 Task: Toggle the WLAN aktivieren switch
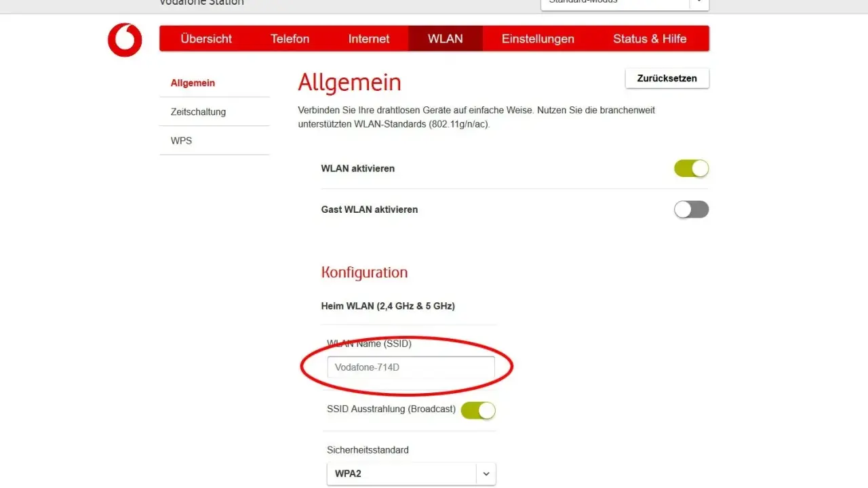click(691, 168)
